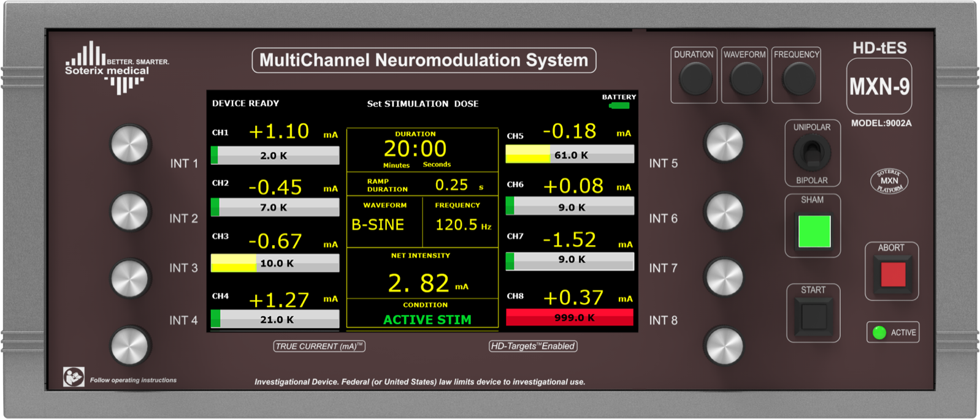Click the operating instructions manual icon
980x419 pixels.
point(74,377)
